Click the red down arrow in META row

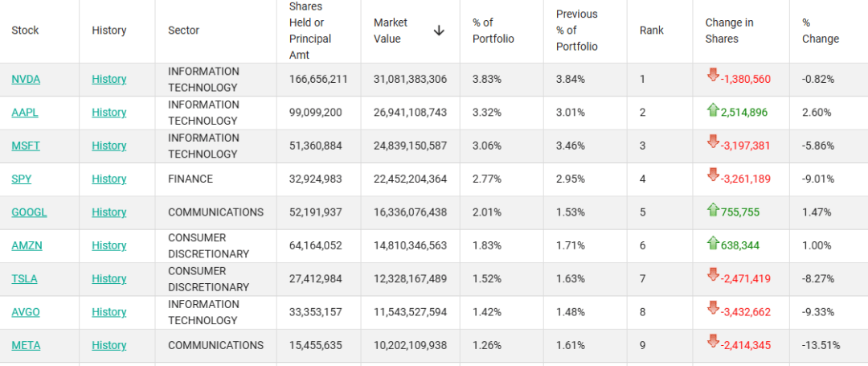pyautogui.click(x=712, y=342)
